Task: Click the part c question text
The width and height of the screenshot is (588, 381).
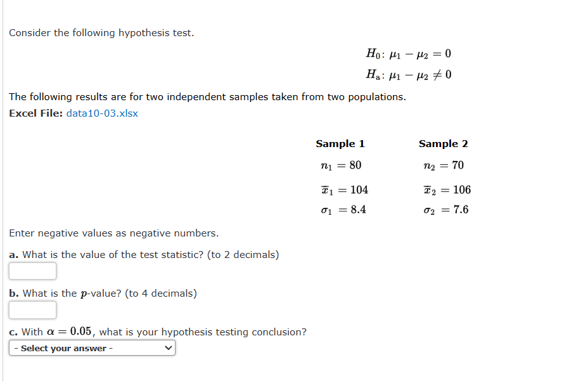Action: 157,332
